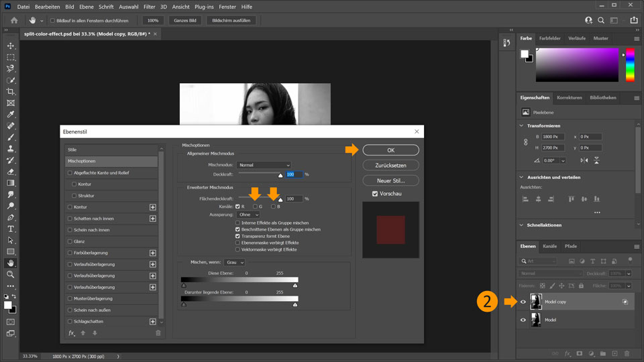Open the Mischmodus dropdown set to Normal
Viewport: 644px width, 362px height.
click(x=264, y=165)
